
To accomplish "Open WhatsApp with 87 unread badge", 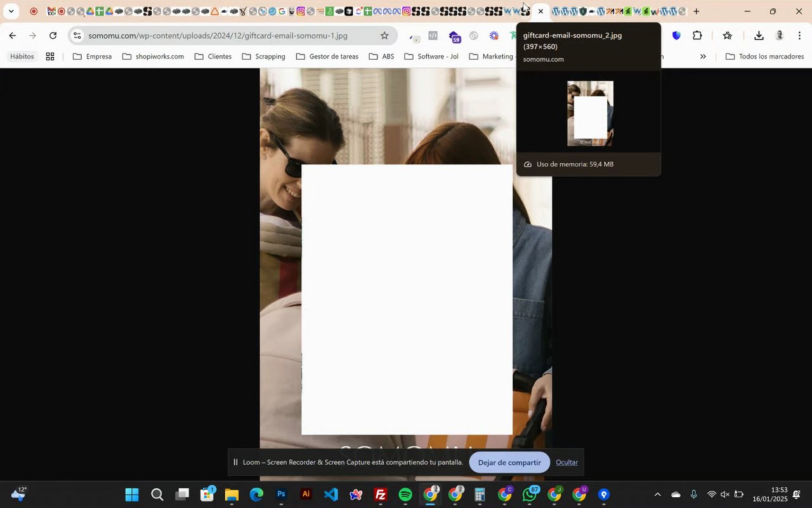I will click(x=530, y=495).
